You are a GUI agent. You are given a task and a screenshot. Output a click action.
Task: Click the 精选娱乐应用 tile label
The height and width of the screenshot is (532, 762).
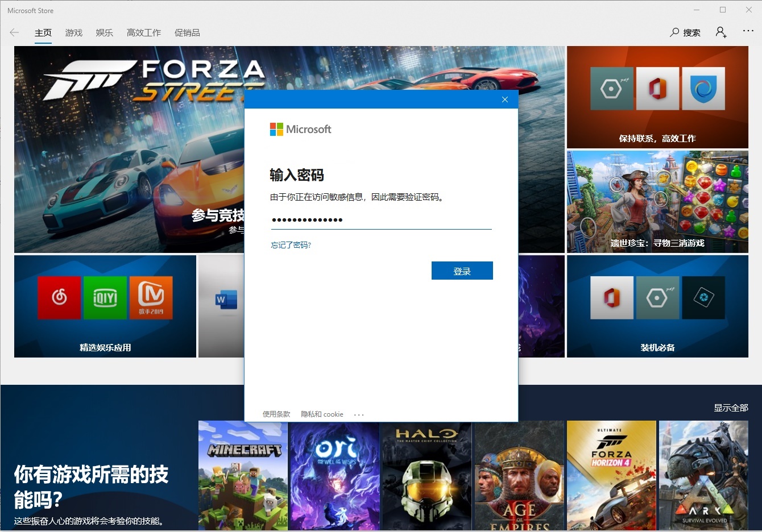click(x=105, y=347)
